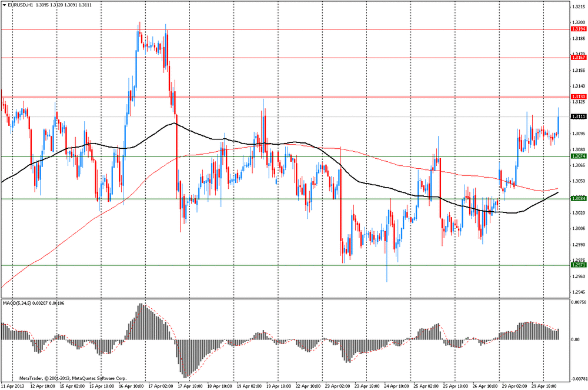Image resolution: width=588 pixels, height=390 pixels.
Task: Click the 1.2945 value on price scale
Action: 577,292
